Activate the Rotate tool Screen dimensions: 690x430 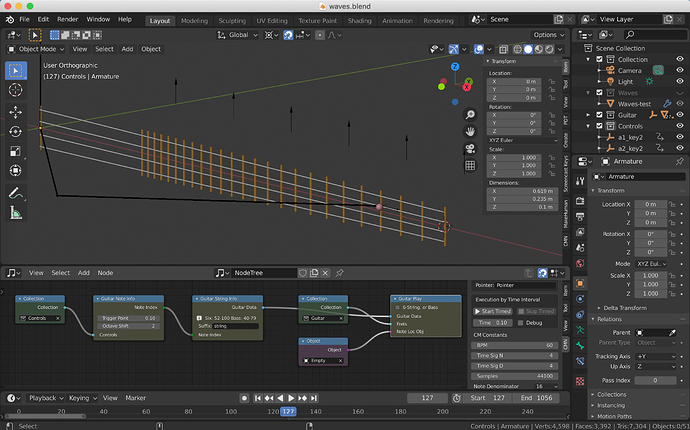16,132
